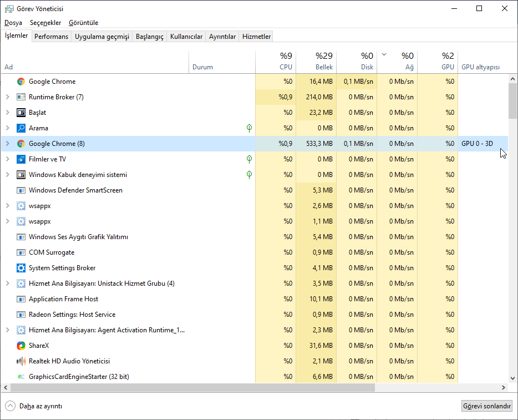518x420 pixels.
Task: Click Filmler ve TV suspended leaf icon
Action: click(x=250, y=159)
